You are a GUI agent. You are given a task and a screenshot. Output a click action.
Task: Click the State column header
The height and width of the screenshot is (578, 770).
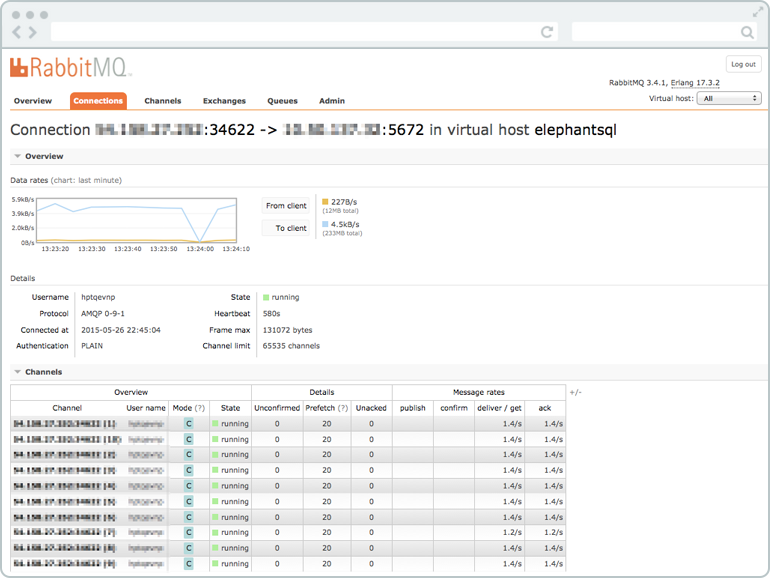click(x=230, y=408)
